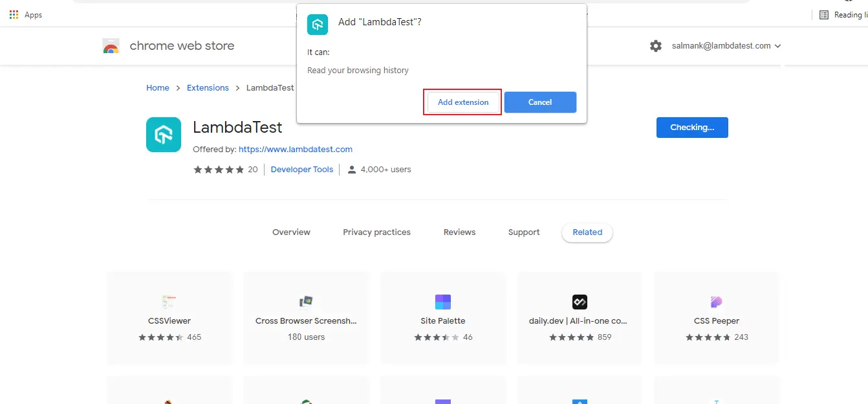The height and width of the screenshot is (404, 868).
Task: Cancel the Add LambdaTest dialog
Action: (x=539, y=102)
